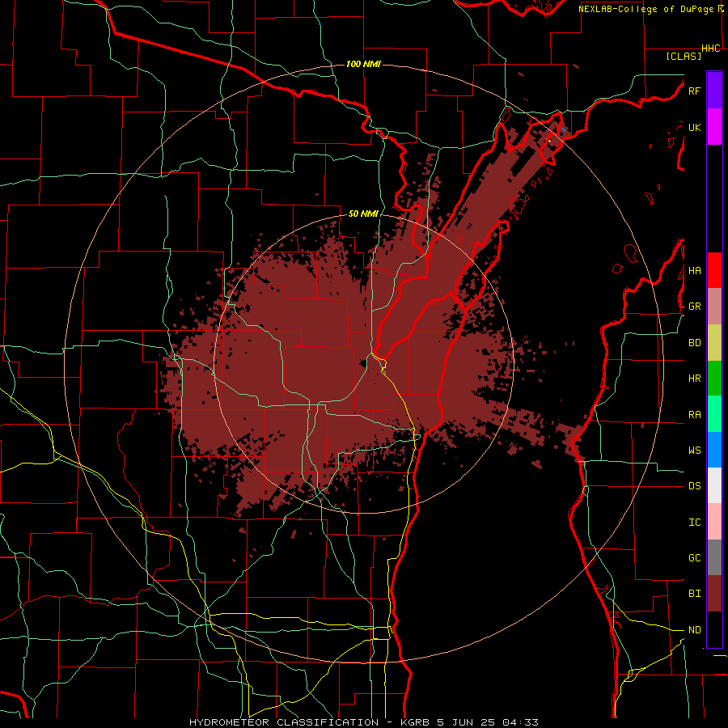This screenshot has height=728, width=728.
Task: Click the 'ND' legend label
Action: pyautogui.click(x=694, y=630)
